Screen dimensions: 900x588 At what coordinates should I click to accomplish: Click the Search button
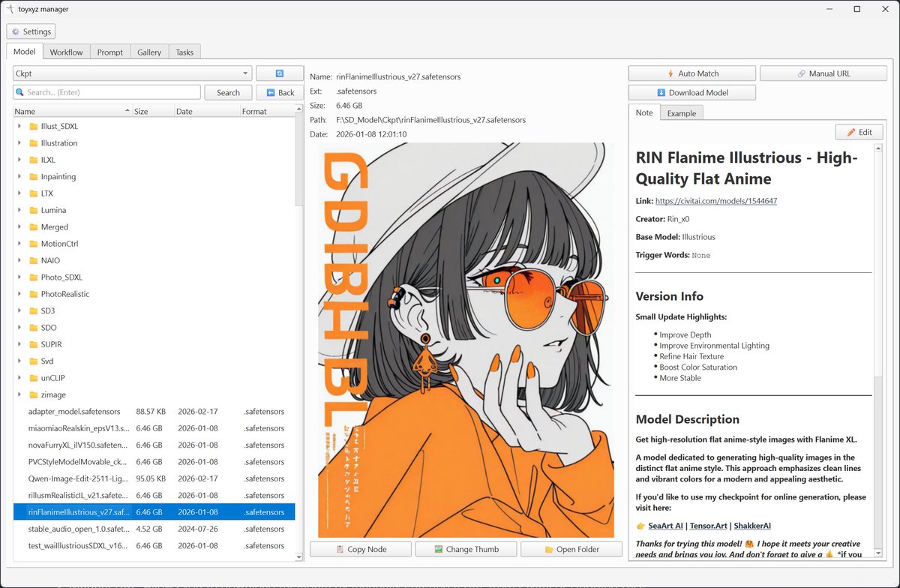(x=228, y=92)
